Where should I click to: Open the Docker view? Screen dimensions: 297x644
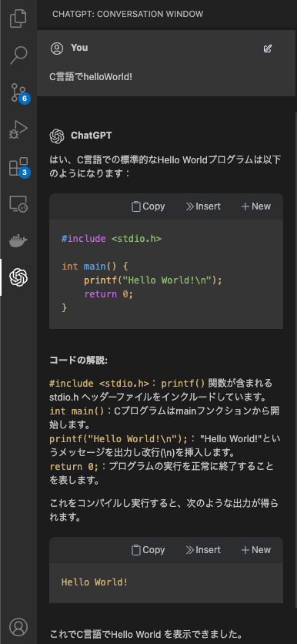coord(18,240)
